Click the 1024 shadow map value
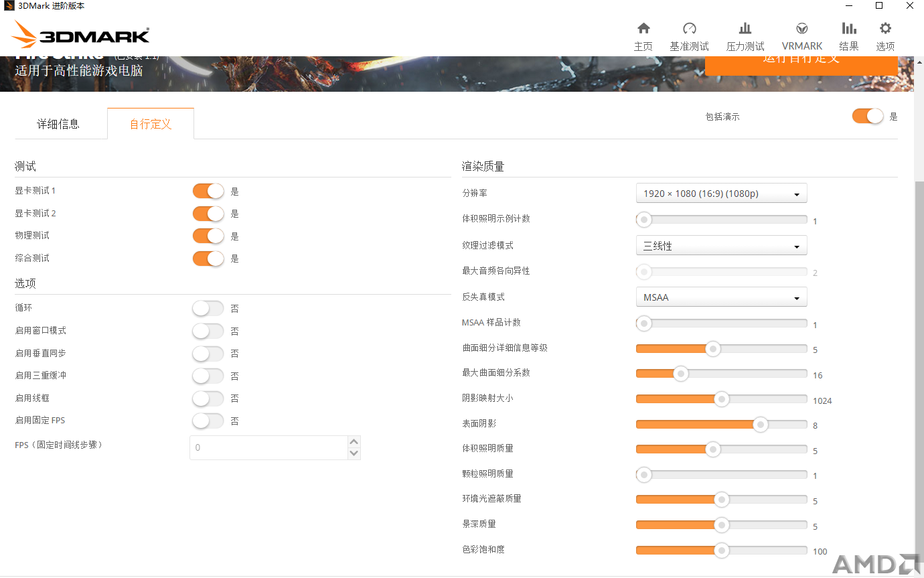924x578 pixels. [822, 401]
